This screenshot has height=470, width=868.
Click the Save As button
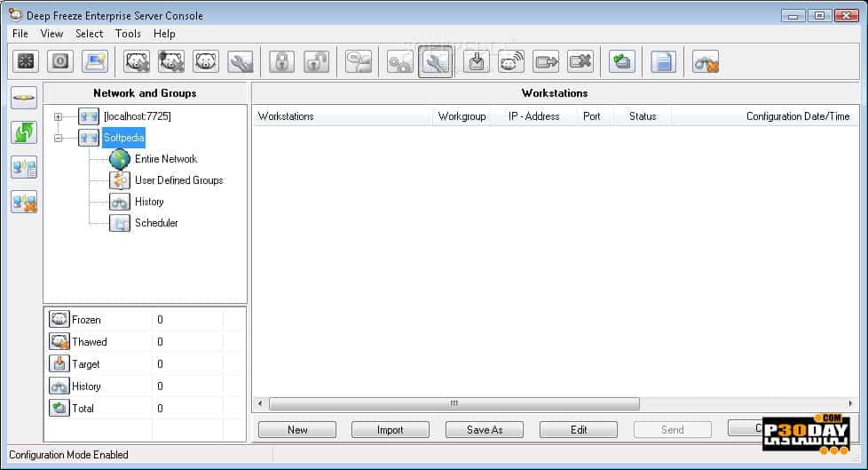(485, 429)
